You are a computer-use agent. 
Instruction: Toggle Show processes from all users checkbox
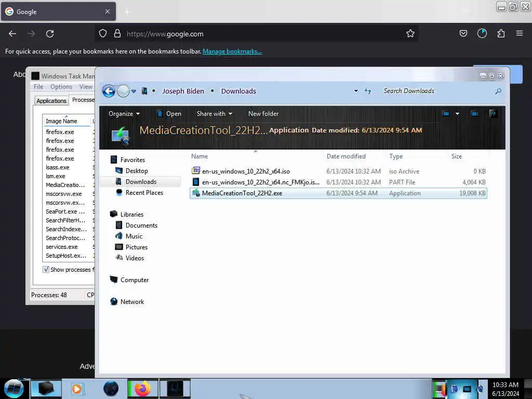pos(46,270)
